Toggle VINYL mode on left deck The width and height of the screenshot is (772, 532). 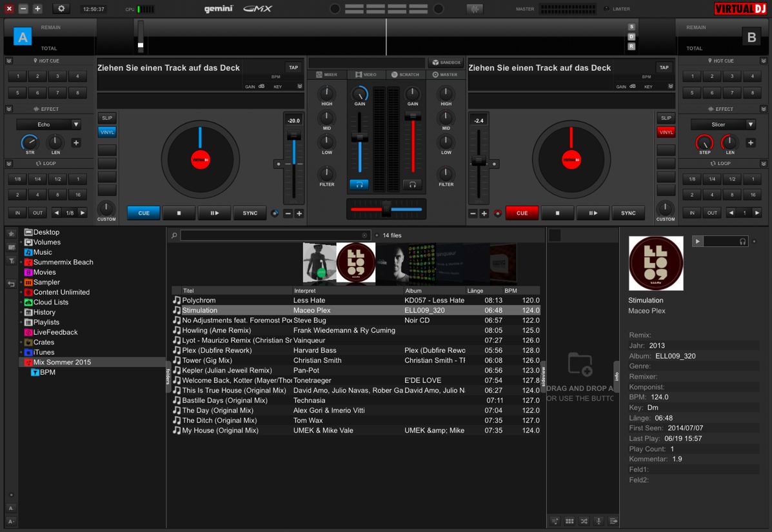click(107, 132)
